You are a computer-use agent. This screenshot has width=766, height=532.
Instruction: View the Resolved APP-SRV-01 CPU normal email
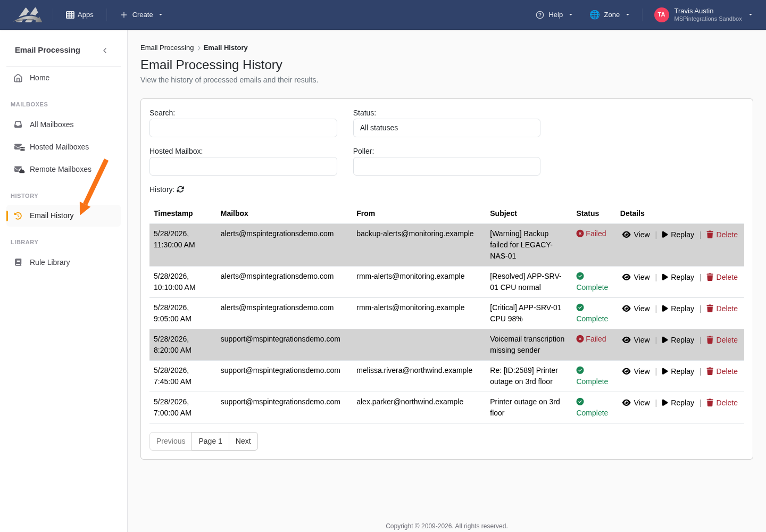[x=636, y=277]
